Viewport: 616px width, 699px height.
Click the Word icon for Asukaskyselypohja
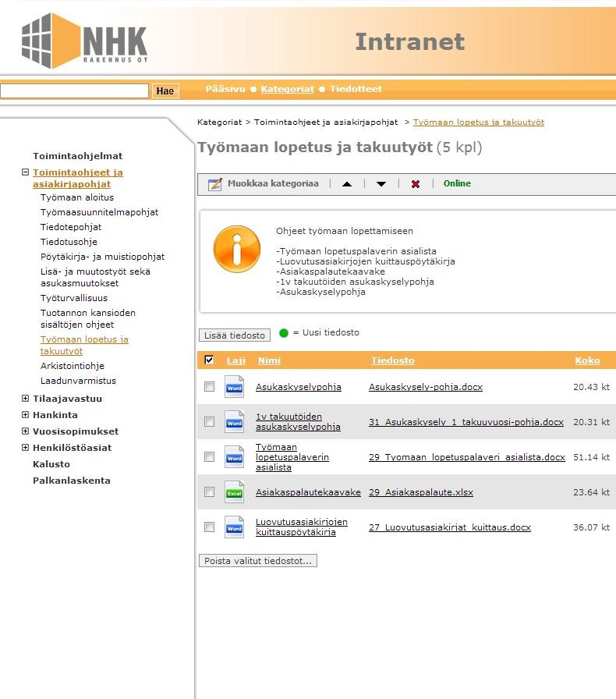point(234,386)
